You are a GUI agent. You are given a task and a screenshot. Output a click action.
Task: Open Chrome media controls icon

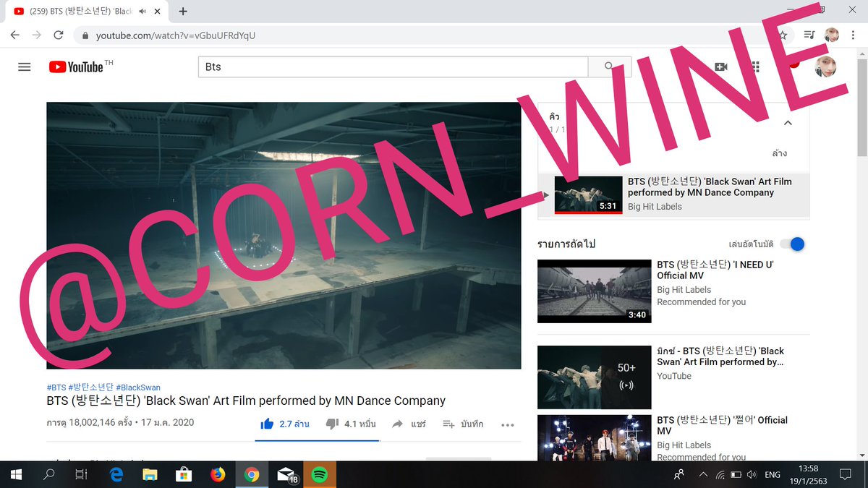click(809, 35)
